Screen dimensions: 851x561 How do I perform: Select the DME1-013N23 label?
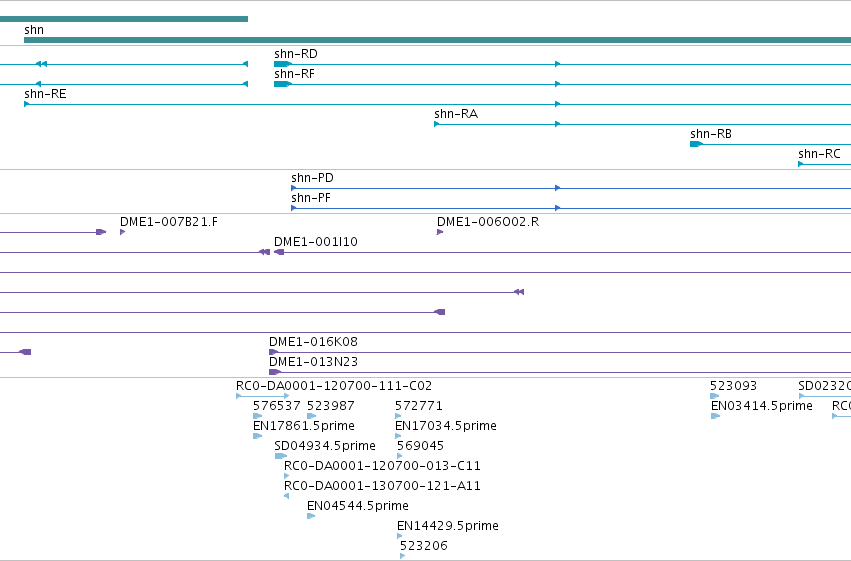point(313,362)
